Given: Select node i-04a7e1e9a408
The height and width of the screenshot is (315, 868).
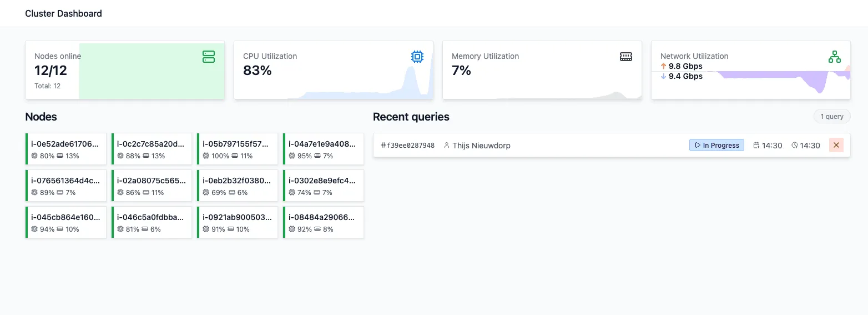Looking at the screenshot, I should coord(324,149).
